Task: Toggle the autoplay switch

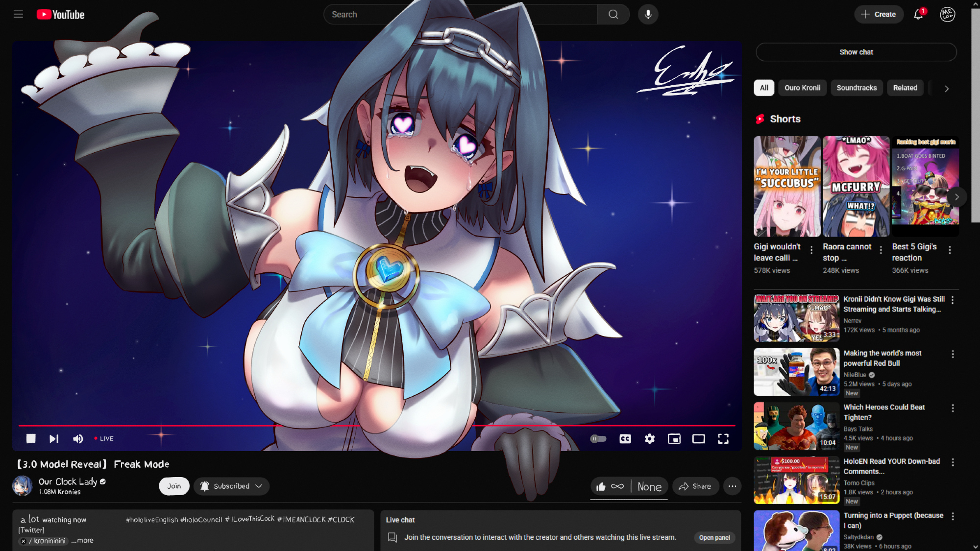Action: point(598,439)
